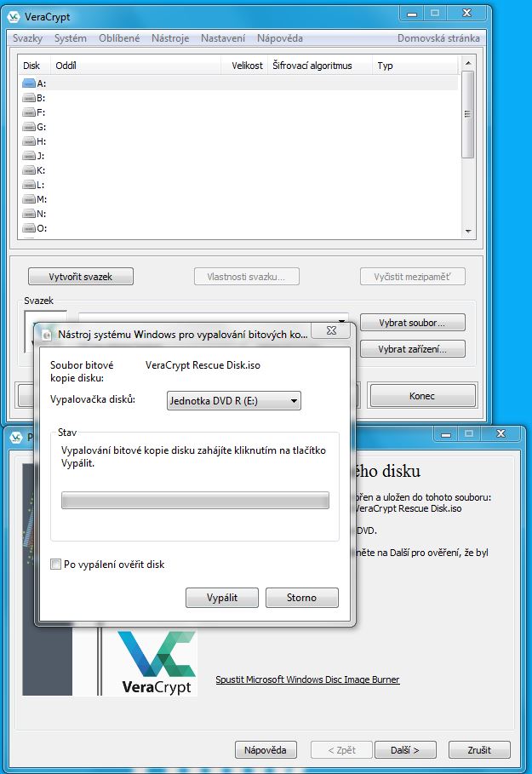Open Domovská stránka link in menu bar
The height and width of the screenshot is (774, 532).
pos(438,38)
